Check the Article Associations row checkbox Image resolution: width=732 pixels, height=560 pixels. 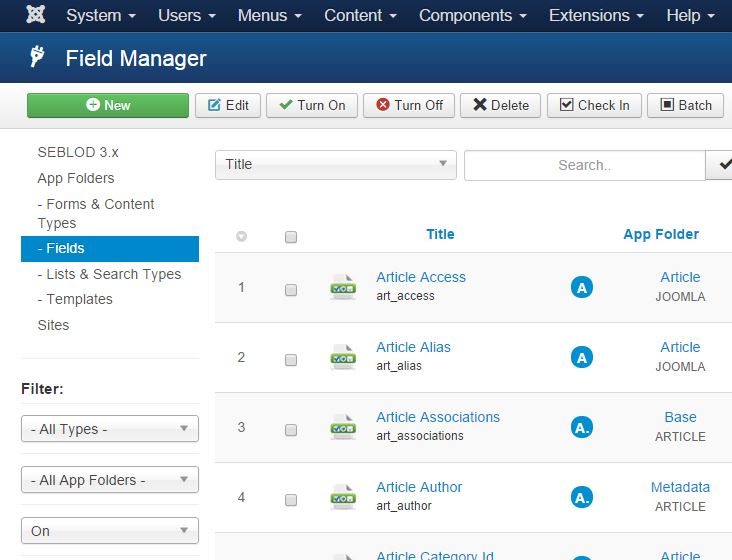click(x=291, y=430)
